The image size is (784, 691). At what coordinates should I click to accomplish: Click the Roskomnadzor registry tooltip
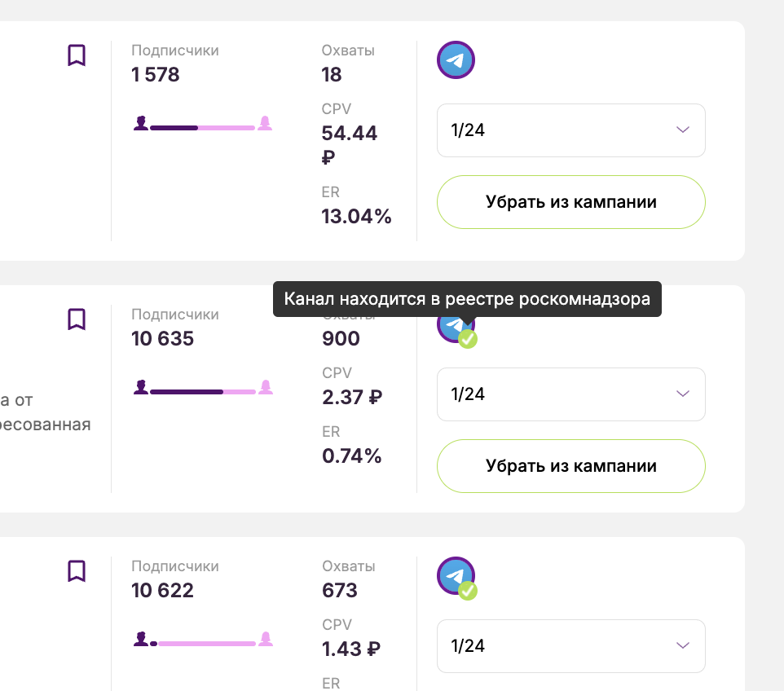(467, 299)
